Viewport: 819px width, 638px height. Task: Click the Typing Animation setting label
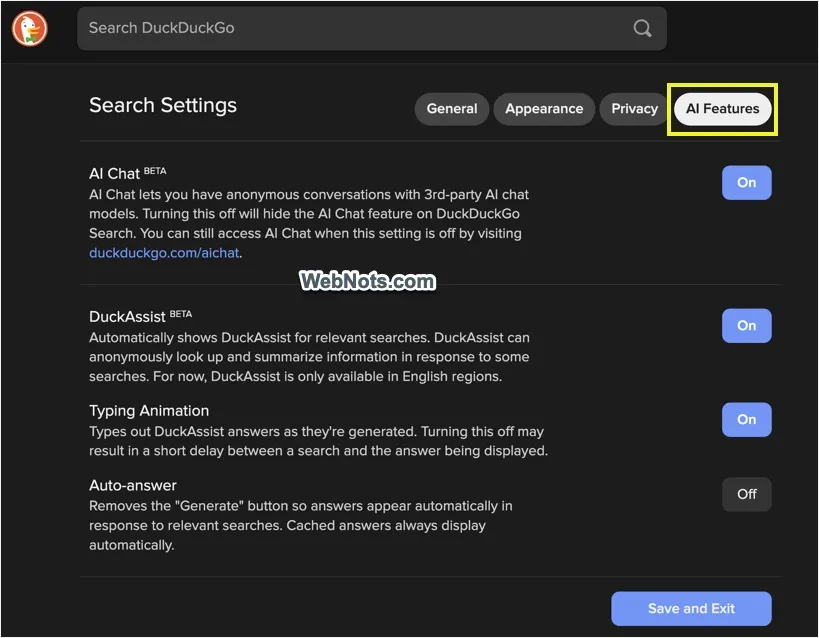[149, 411]
